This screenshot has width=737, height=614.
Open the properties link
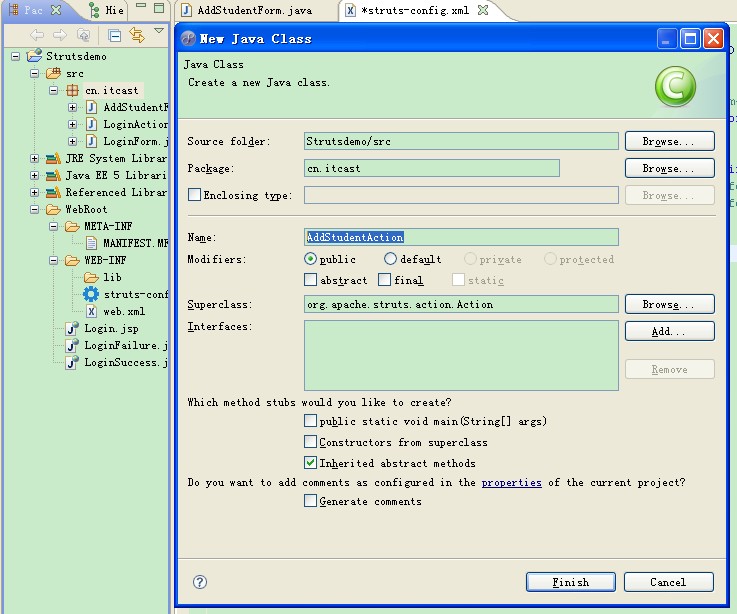511,482
